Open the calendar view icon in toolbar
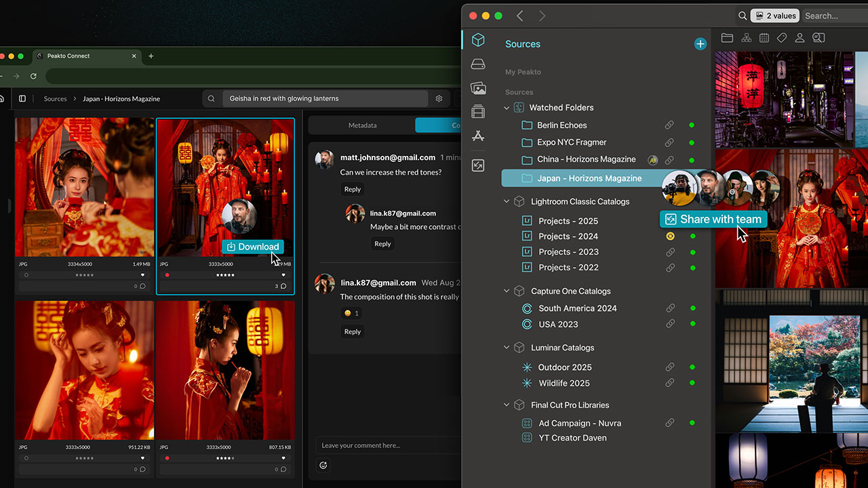Viewport: 868px width, 488px height. coord(764,38)
